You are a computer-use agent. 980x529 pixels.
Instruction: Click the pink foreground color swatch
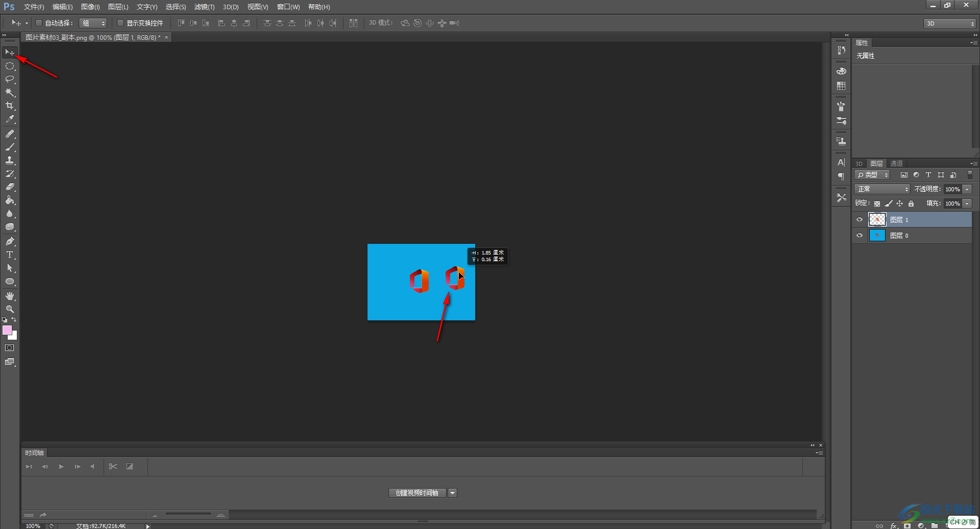[x=7, y=330]
